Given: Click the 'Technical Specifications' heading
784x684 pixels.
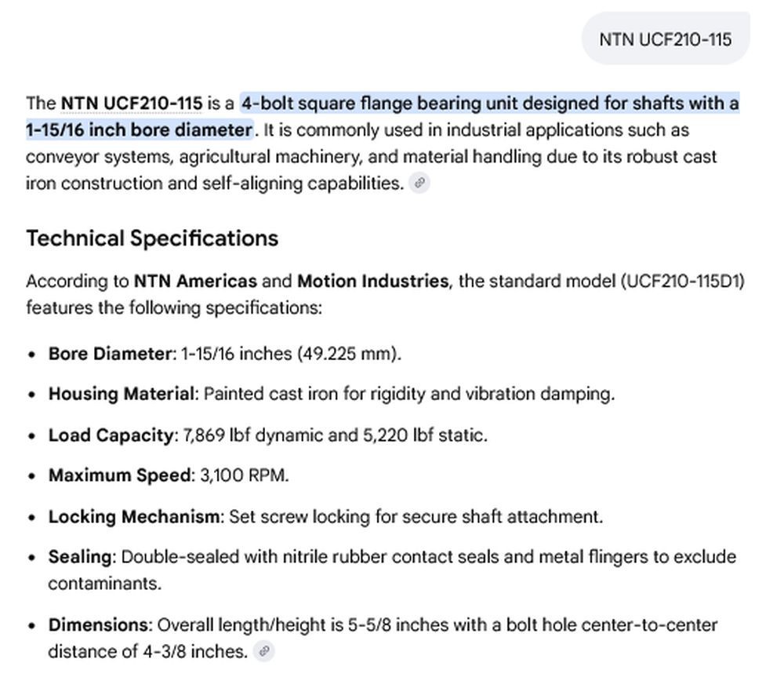Looking at the screenshot, I should (152, 238).
